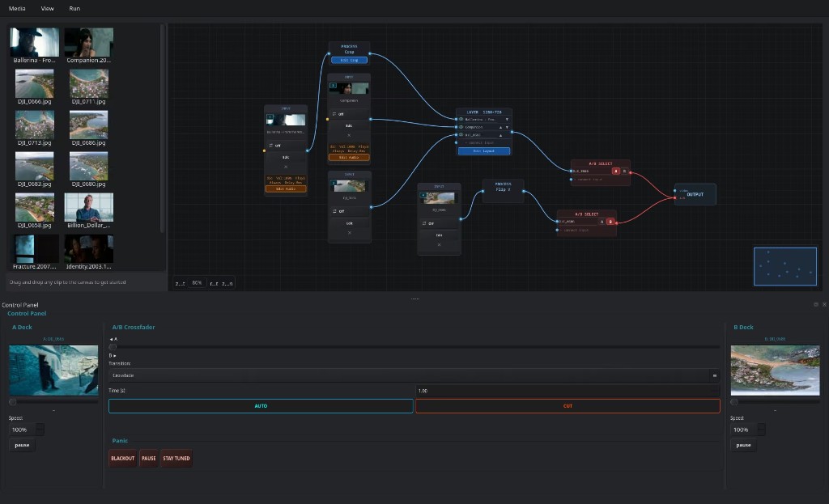Select the Billion_Dollar clip thumbnail
Viewport: 829px width, 504px height.
[89, 207]
